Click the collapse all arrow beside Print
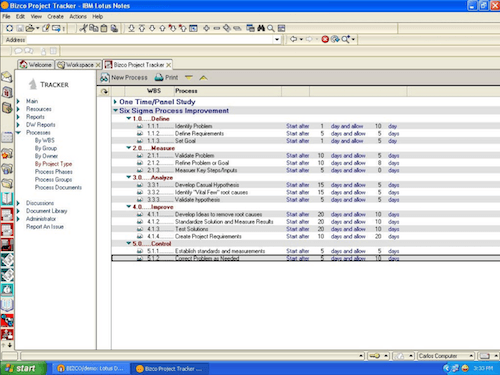500x375 pixels. pos(203,78)
